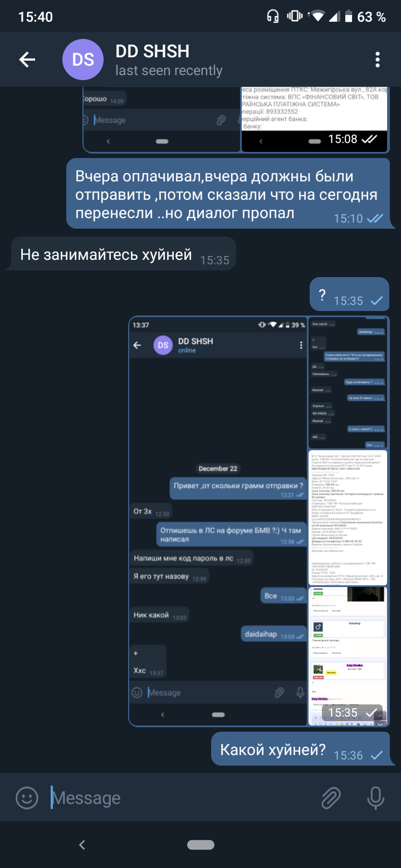Tap the Android back navigation chevron
Image resolution: width=401 pixels, height=868 pixels.
tap(82, 845)
